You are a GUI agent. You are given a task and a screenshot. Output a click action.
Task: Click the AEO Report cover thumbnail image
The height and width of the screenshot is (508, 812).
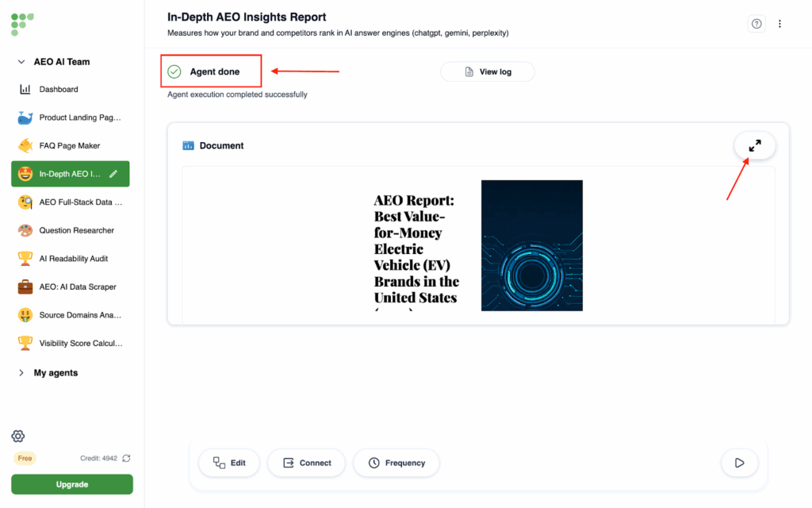[x=531, y=245]
